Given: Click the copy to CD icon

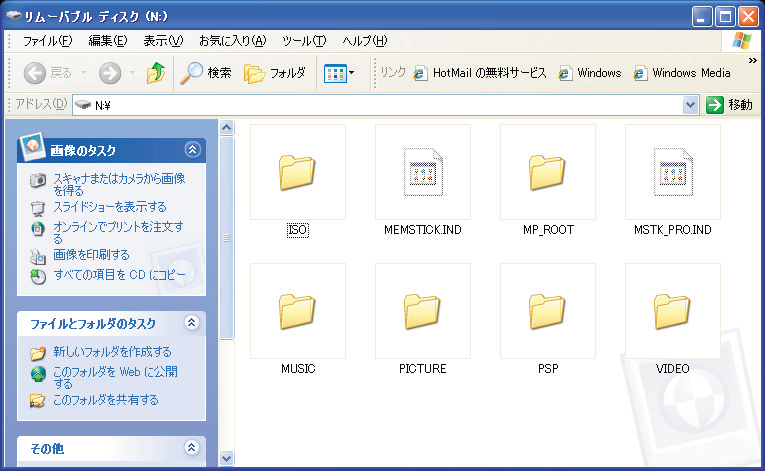Looking at the screenshot, I should (x=38, y=276).
